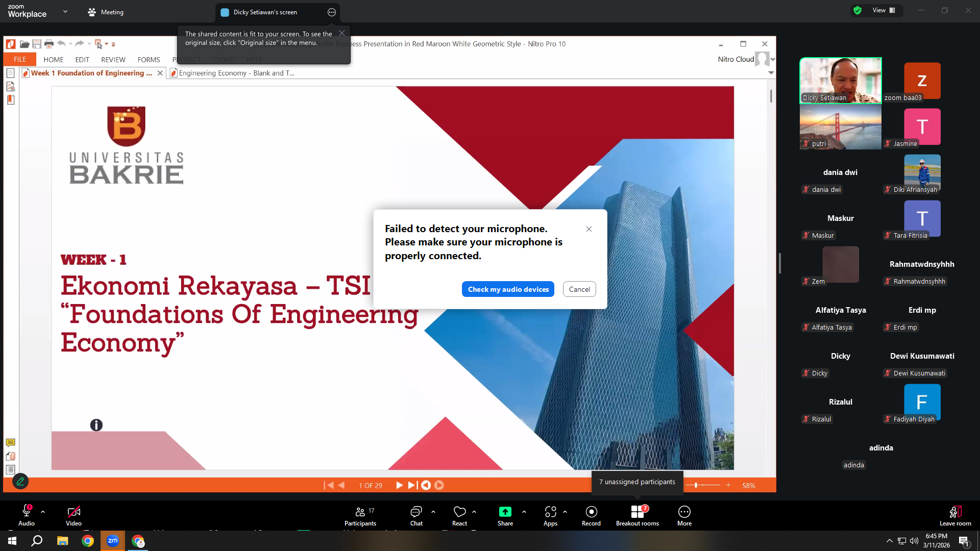Expand audio options arrow next to Audio

pyautogui.click(x=43, y=511)
